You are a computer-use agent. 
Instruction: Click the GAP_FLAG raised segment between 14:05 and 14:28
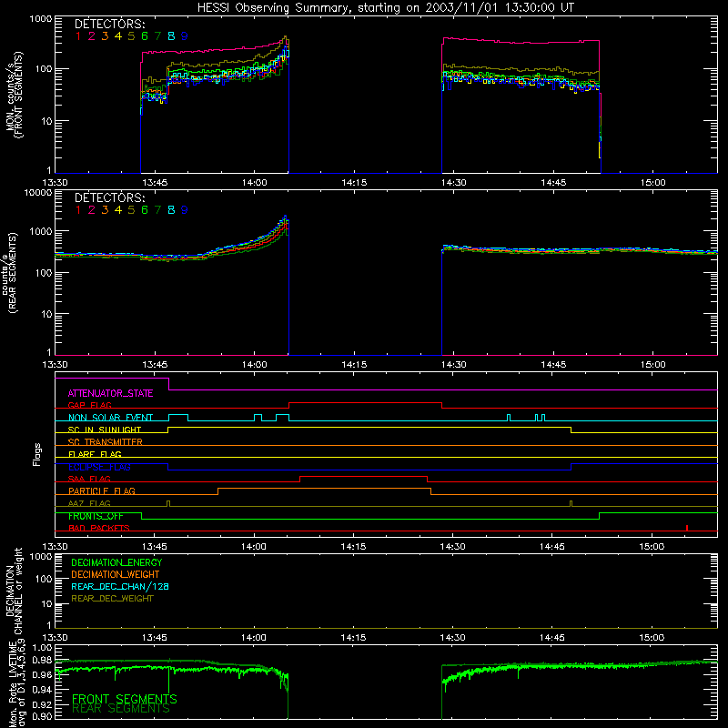click(366, 403)
